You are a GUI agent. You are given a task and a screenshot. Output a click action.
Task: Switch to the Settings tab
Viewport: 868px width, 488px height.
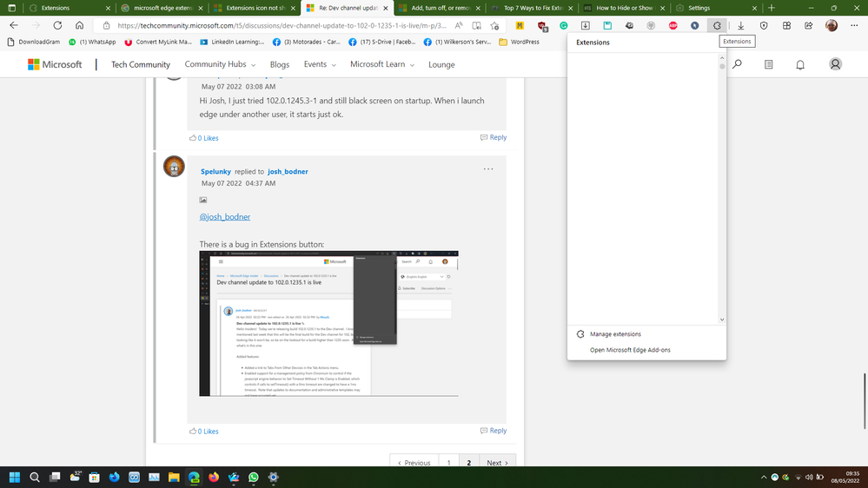716,8
